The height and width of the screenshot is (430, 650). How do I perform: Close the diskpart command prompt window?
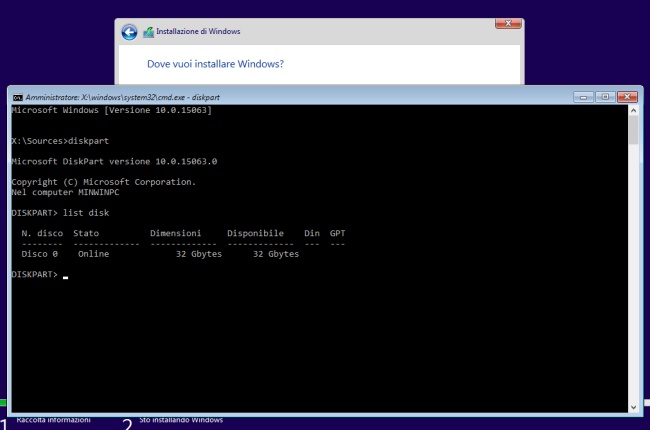(627, 97)
